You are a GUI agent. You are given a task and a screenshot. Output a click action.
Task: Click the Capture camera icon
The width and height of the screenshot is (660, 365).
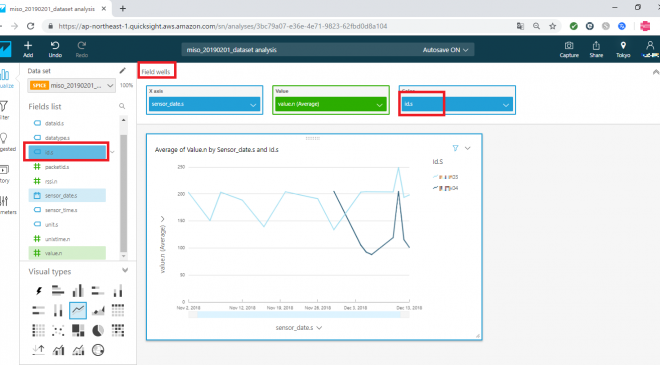click(569, 45)
